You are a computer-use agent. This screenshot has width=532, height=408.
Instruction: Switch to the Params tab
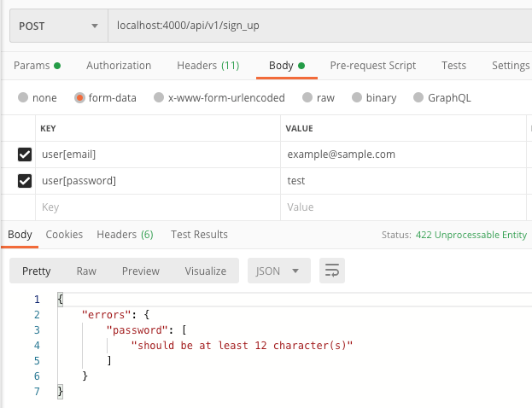click(37, 66)
